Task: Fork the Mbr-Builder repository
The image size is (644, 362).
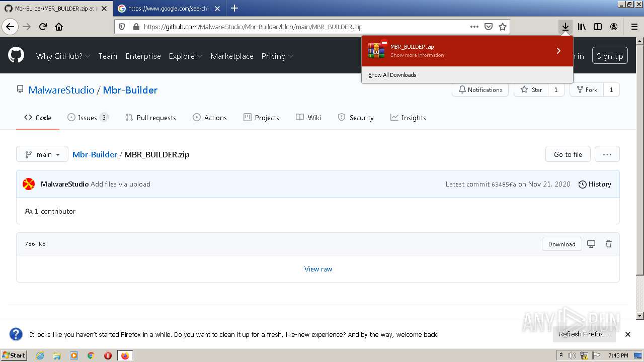Action: (586, 89)
